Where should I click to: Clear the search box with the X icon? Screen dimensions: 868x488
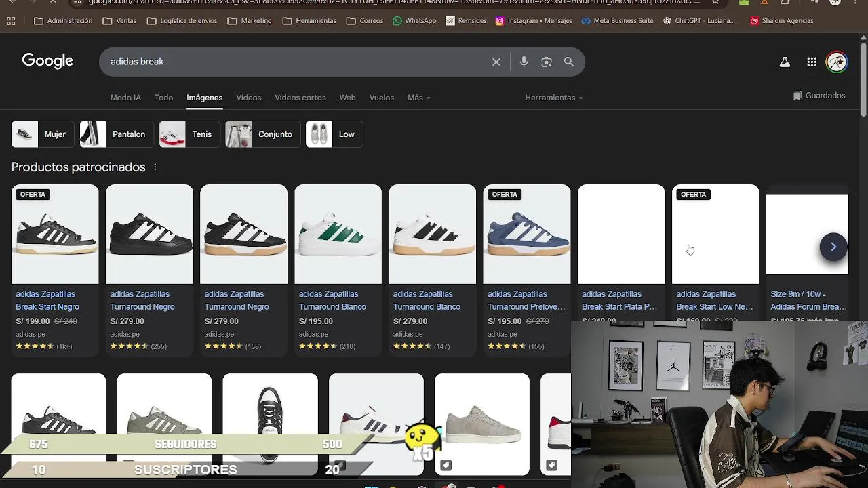point(496,62)
